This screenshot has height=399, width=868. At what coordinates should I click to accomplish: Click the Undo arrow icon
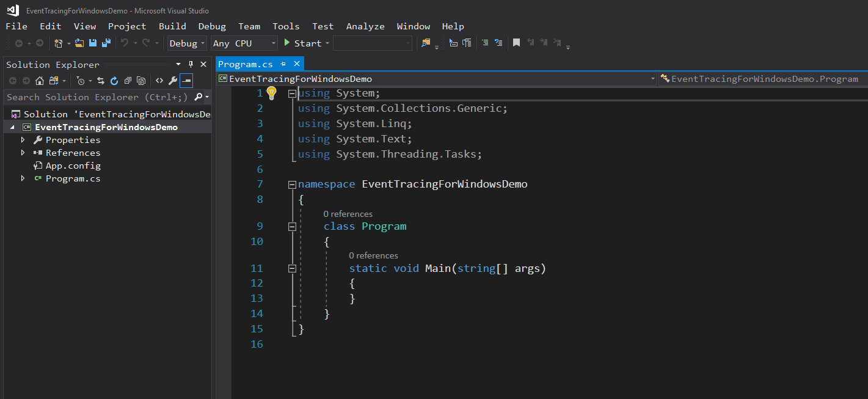click(125, 43)
